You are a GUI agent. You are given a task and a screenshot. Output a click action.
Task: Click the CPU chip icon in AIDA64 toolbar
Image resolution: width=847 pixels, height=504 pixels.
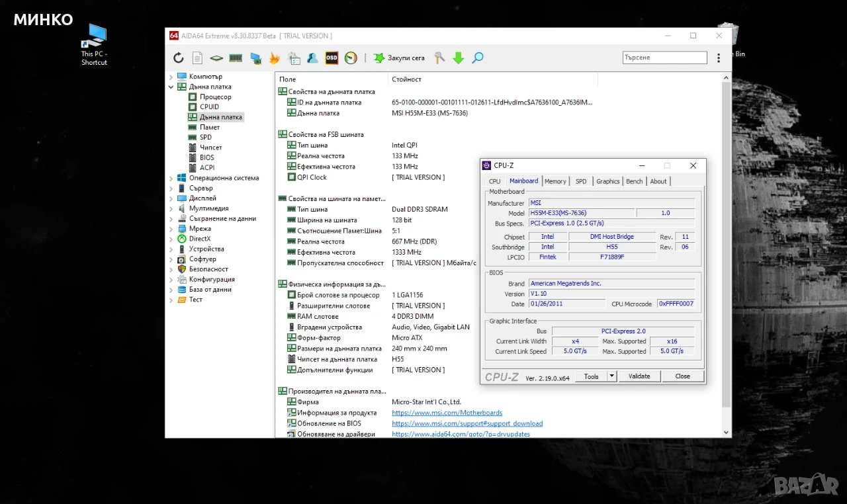coord(216,58)
